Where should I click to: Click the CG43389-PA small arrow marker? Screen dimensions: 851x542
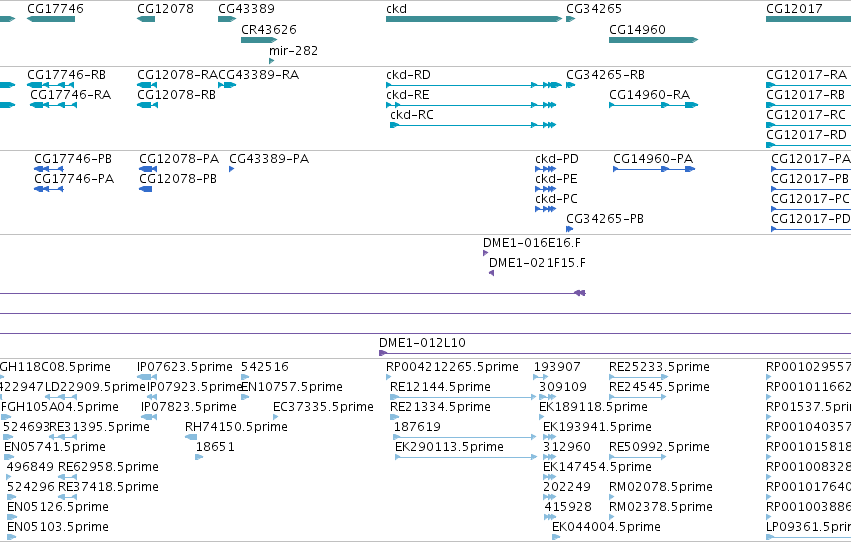click(x=231, y=169)
